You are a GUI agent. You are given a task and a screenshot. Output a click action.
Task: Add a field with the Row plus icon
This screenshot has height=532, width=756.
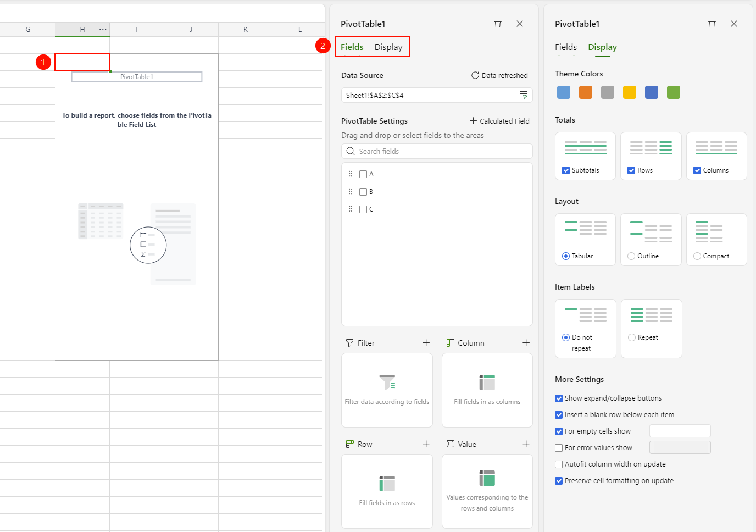[x=426, y=444]
